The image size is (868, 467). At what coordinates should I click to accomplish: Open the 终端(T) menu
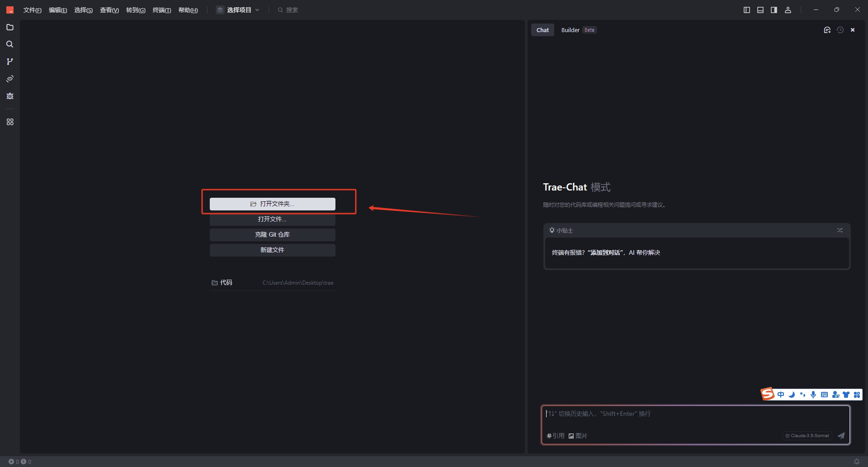(x=162, y=10)
